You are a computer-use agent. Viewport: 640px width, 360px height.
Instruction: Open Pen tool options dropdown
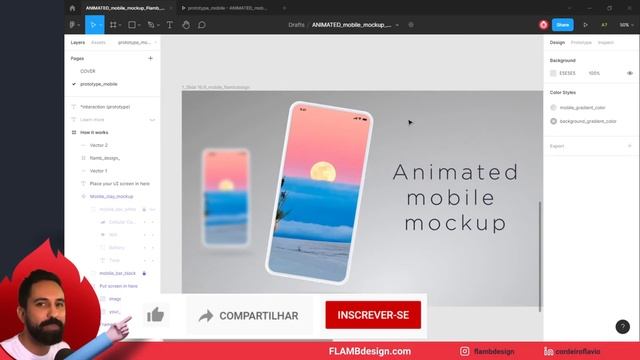click(158, 25)
